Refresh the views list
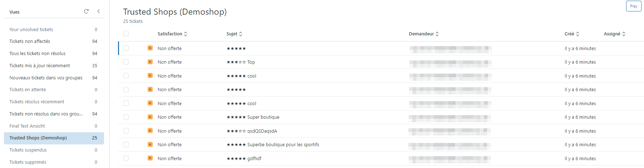 pyautogui.click(x=86, y=11)
